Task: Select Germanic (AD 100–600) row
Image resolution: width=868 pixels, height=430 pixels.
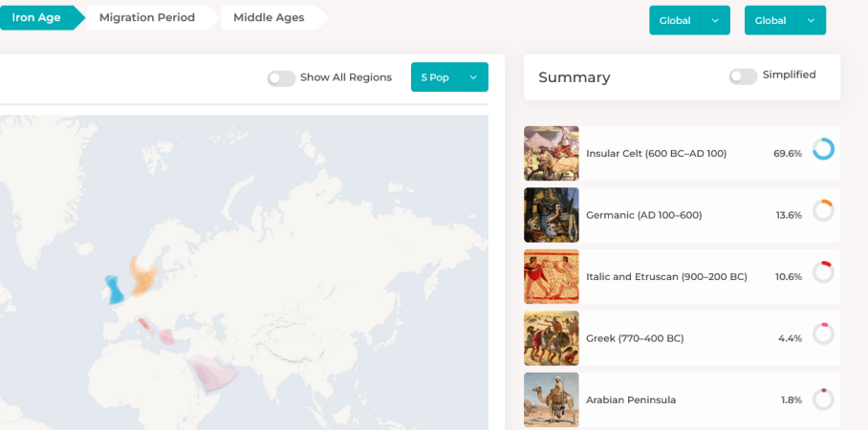Action: 682,215
